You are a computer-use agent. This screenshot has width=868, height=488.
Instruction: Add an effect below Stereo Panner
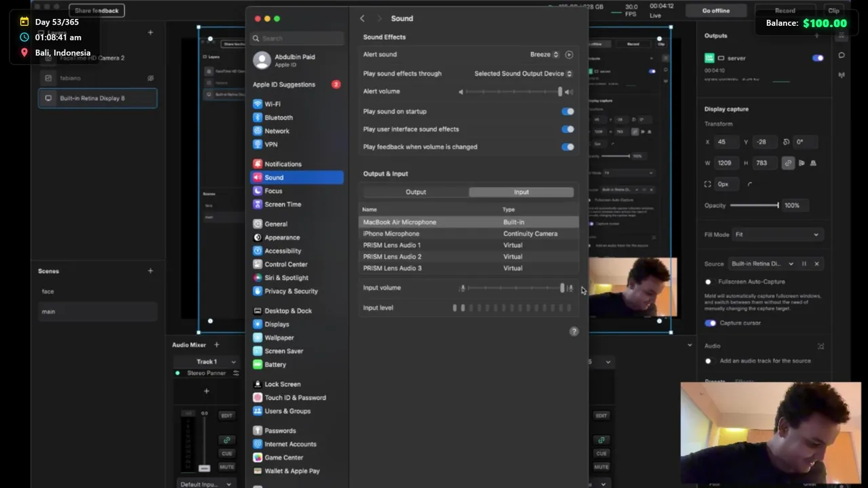(x=207, y=391)
